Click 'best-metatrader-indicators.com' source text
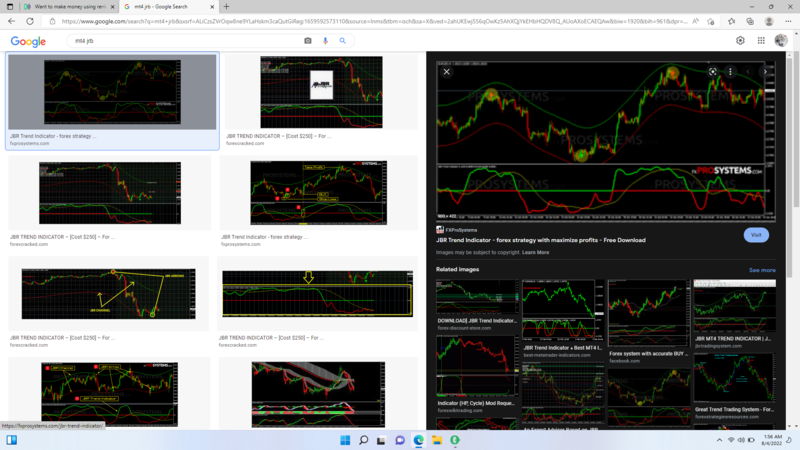The height and width of the screenshot is (450, 800). 557,355
